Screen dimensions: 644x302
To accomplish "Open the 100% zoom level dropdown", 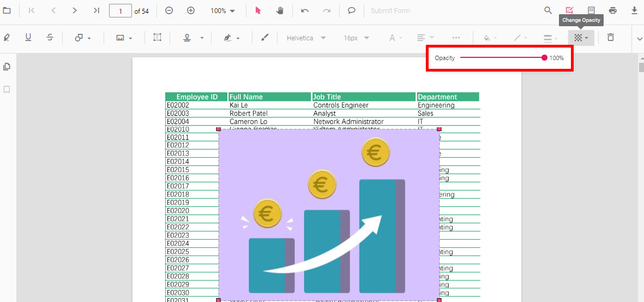I will (223, 11).
